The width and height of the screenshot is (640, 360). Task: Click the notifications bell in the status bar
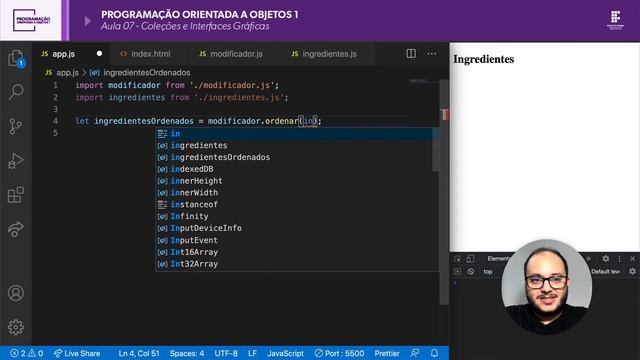434,353
